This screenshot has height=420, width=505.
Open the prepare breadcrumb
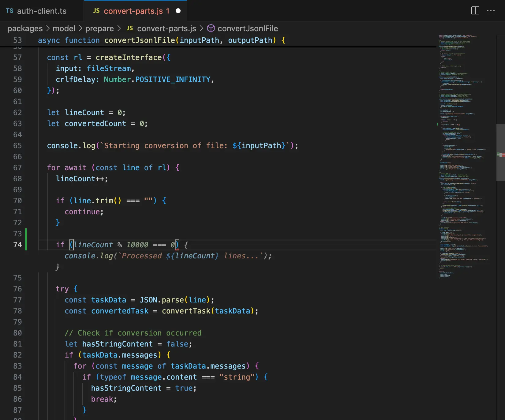(99, 28)
